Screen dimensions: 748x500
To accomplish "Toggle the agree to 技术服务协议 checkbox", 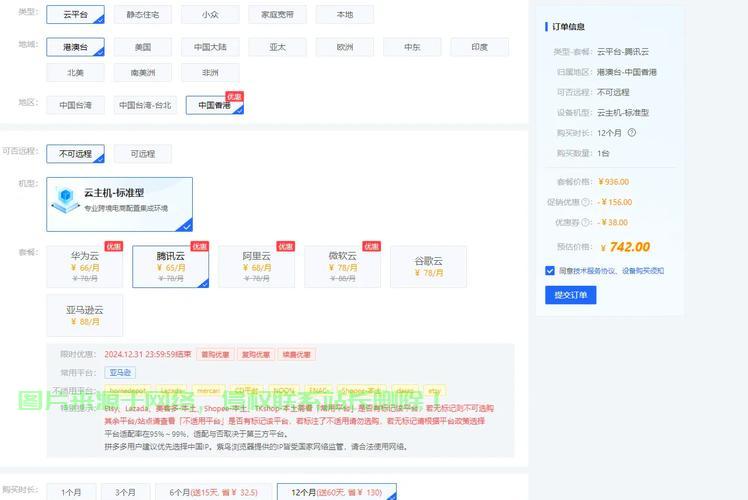I will click(x=550, y=271).
